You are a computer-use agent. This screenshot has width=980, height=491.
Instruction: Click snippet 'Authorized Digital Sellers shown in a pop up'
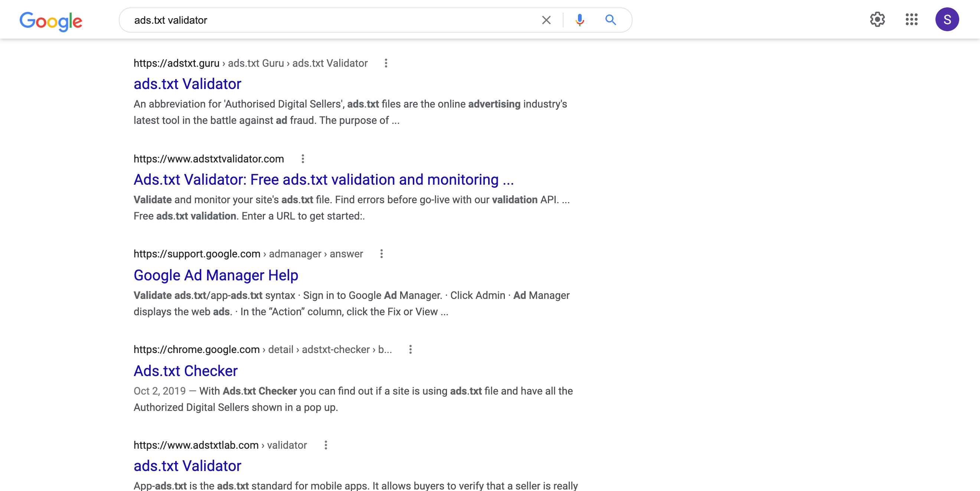(235, 408)
